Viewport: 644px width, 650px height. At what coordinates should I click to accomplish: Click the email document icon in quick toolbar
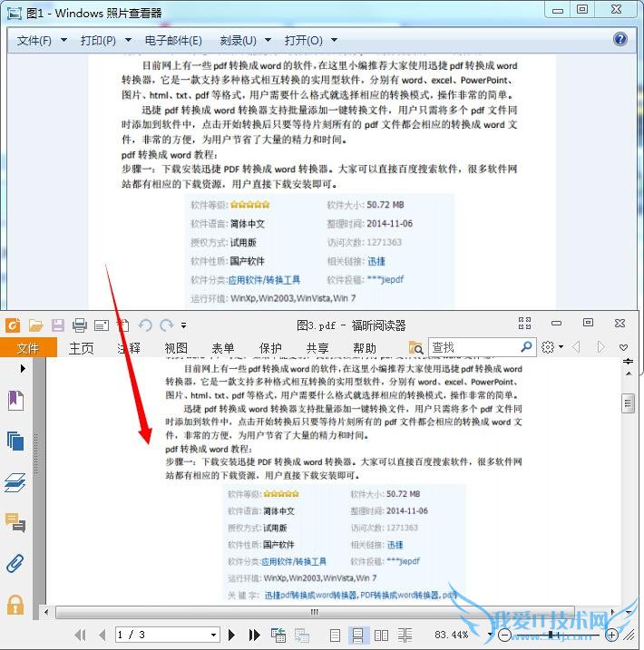coord(102,325)
